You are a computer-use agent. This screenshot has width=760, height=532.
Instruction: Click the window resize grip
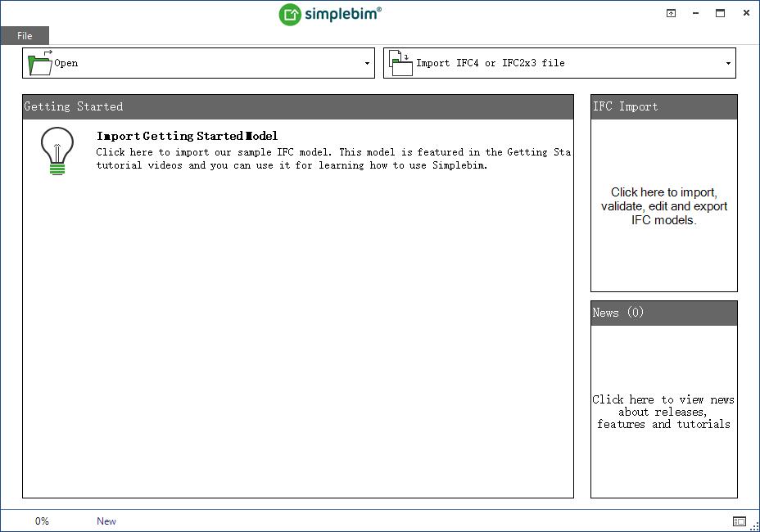(755, 526)
